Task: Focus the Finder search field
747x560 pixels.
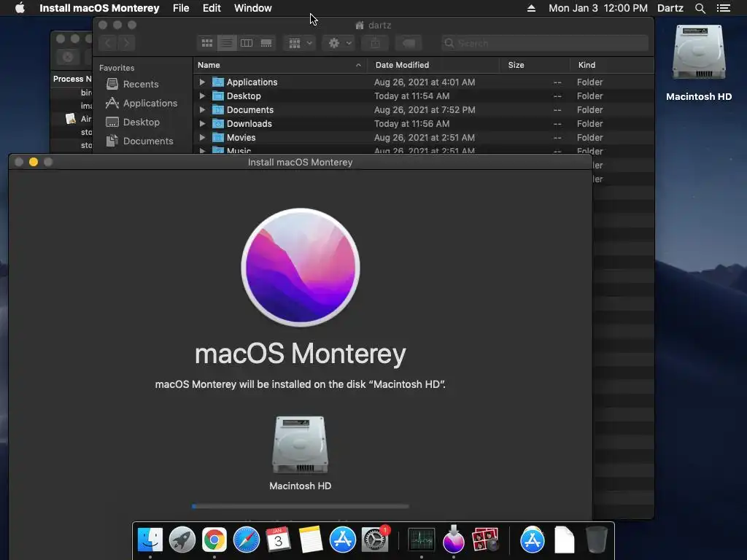Action: tap(544, 43)
